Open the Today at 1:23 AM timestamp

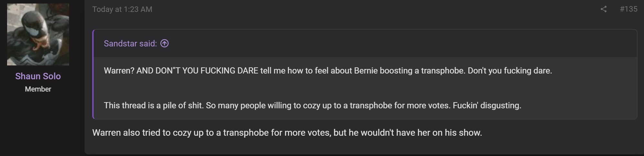(x=122, y=9)
